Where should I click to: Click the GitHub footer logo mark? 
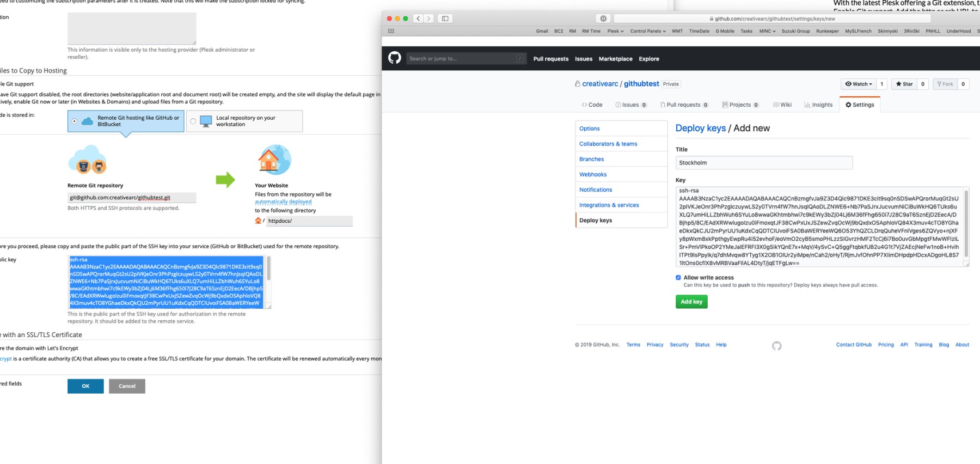click(x=776, y=346)
